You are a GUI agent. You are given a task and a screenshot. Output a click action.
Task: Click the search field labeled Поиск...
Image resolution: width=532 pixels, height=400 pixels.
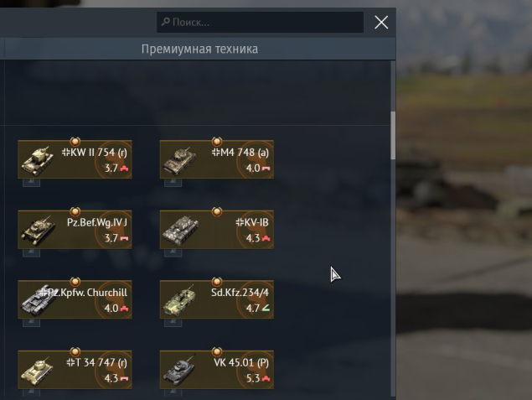260,23
